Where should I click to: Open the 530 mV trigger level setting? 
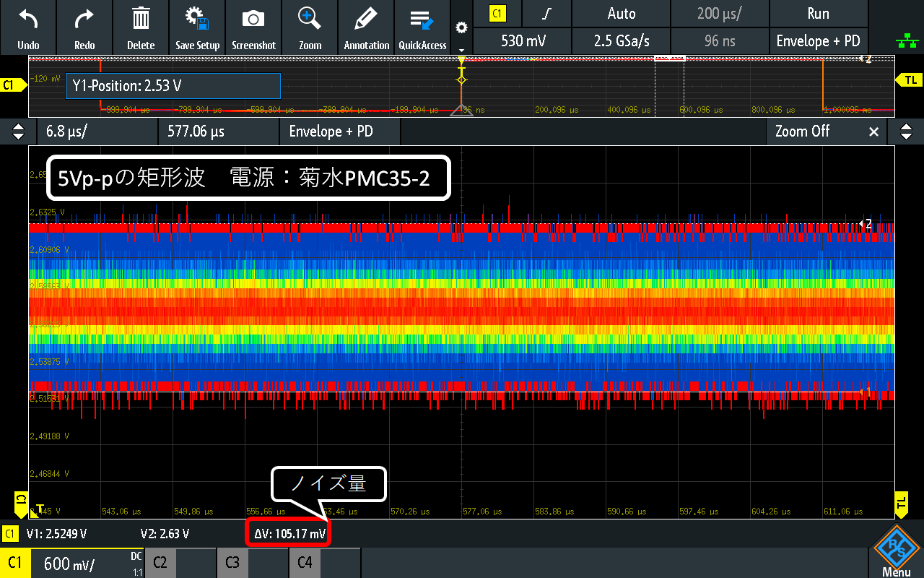click(522, 41)
